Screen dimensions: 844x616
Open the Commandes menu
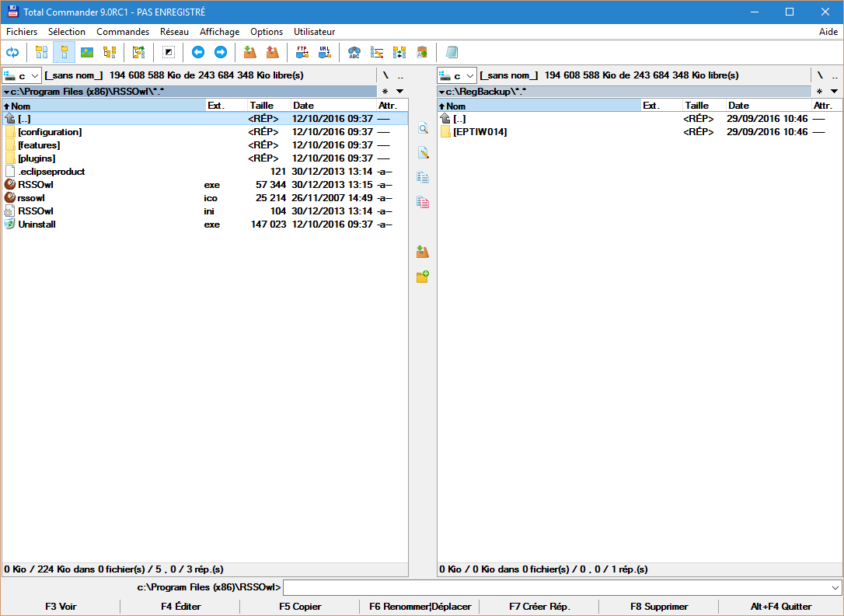pos(123,32)
